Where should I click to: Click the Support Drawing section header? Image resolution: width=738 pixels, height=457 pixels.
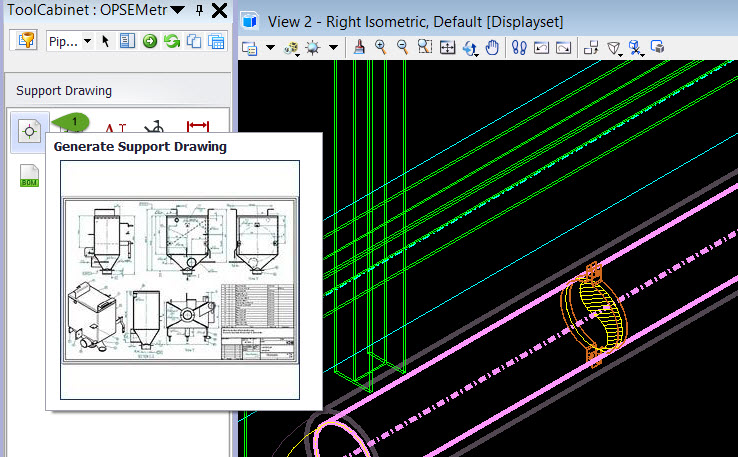tap(64, 91)
